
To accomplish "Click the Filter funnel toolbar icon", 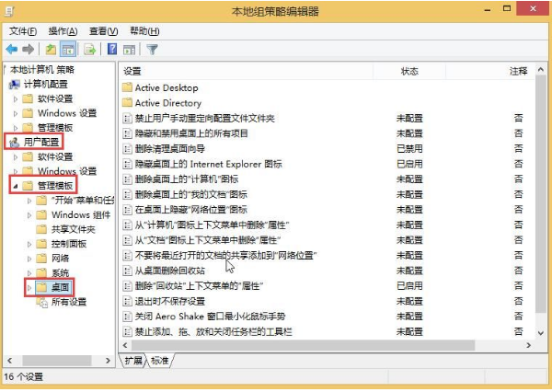I will click(152, 50).
